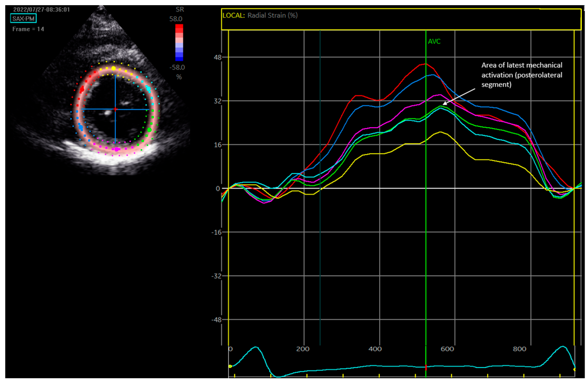Click the yellow start marker on ECG trace

230,366
